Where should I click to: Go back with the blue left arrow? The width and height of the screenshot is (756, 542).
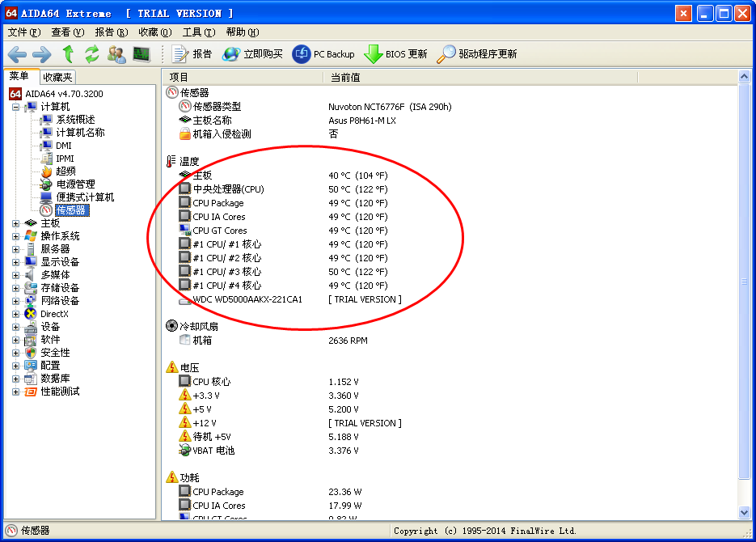pyautogui.click(x=17, y=54)
